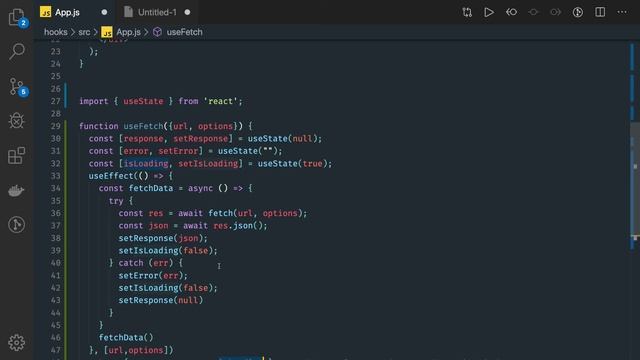Open the Docker panel

(17, 190)
